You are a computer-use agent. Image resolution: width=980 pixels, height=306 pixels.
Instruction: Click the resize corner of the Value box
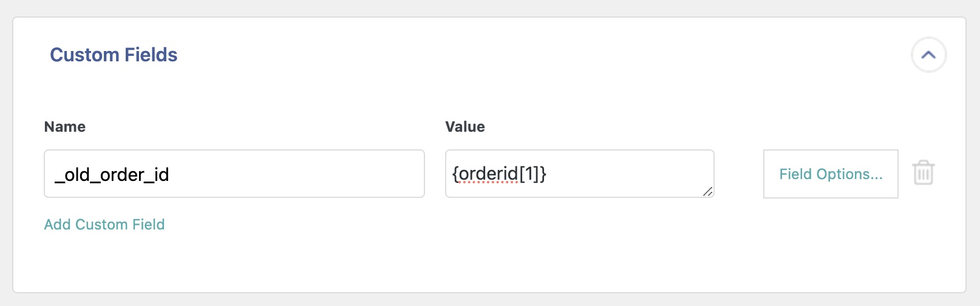click(x=707, y=191)
